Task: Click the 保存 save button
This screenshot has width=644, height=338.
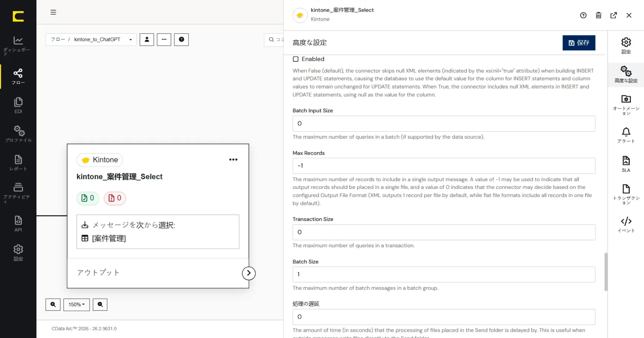Action: click(x=579, y=43)
